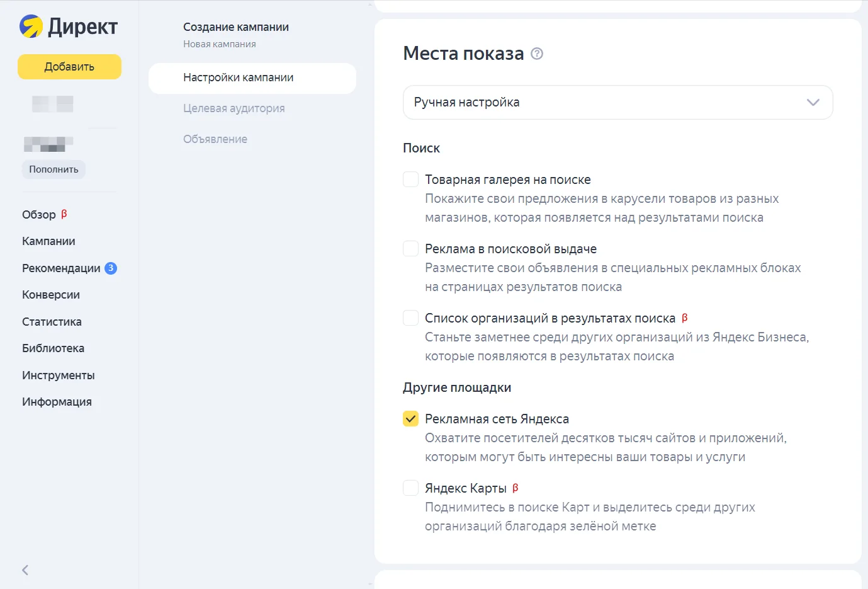Enable the Яндекс Карты checkbox
The image size is (868, 589).
pyautogui.click(x=410, y=488)
